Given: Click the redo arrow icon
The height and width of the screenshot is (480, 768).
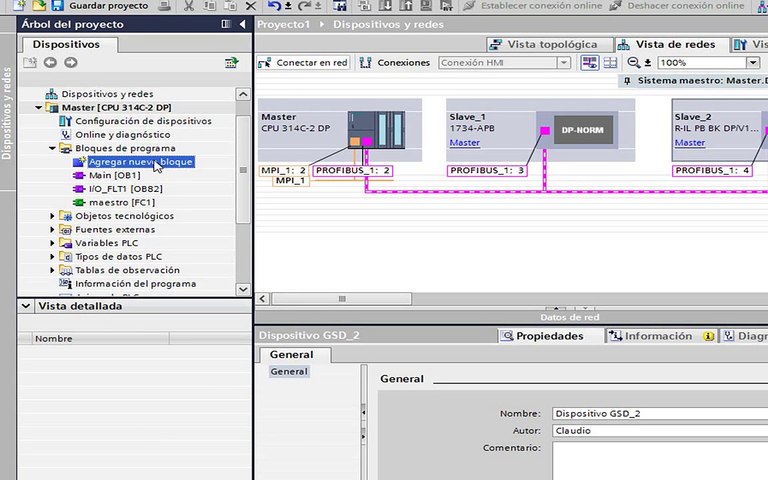Looking at the screenshot, I should click(304, 6).
